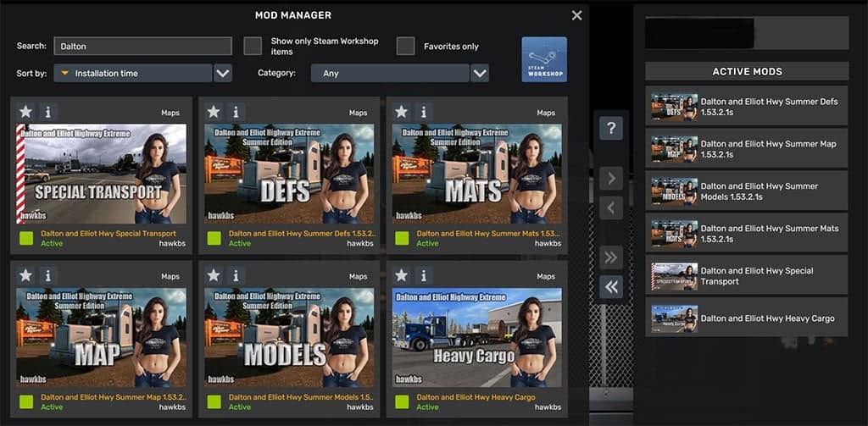This screenshot has width=868, height=426.
Task: Favorite the Special Transport mod with star
Action: tap(26, 112)
